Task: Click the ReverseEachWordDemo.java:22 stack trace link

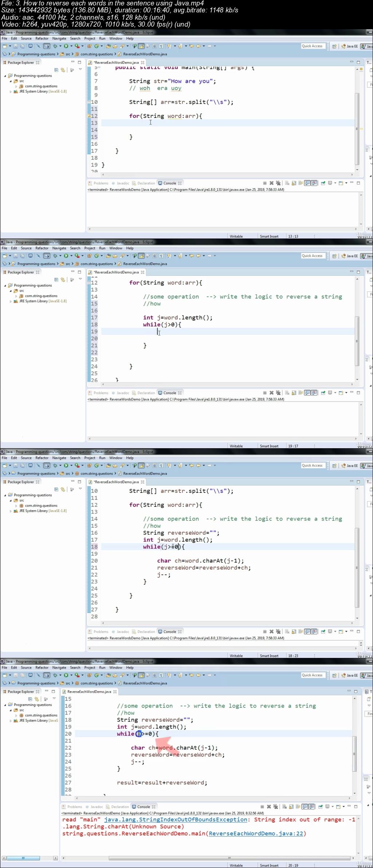Action: click(256, 833)
